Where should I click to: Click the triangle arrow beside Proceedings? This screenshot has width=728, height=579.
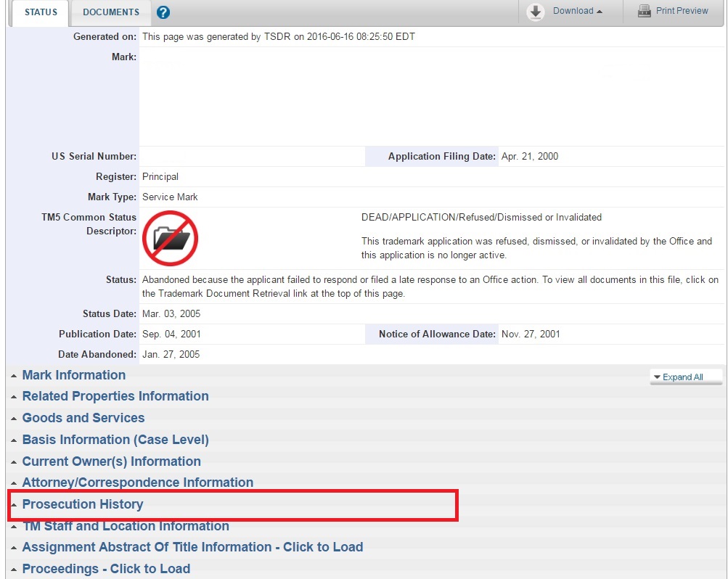tap(14, 570)
